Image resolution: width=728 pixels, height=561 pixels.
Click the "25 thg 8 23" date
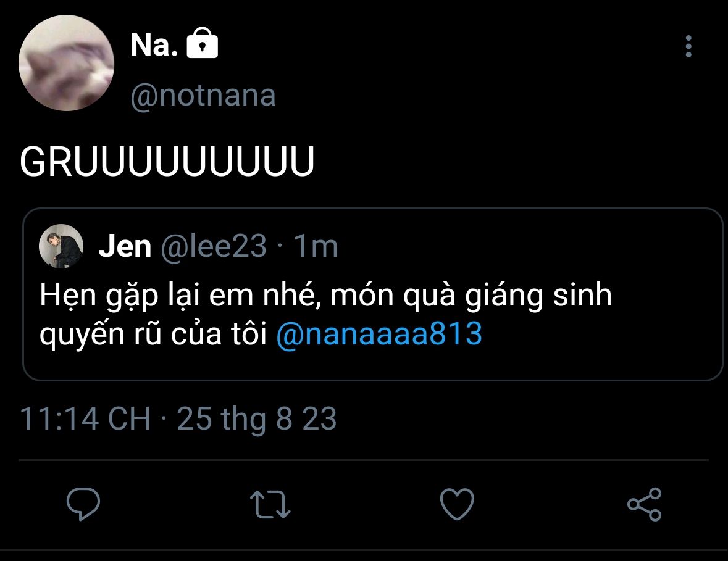[257, 419]
